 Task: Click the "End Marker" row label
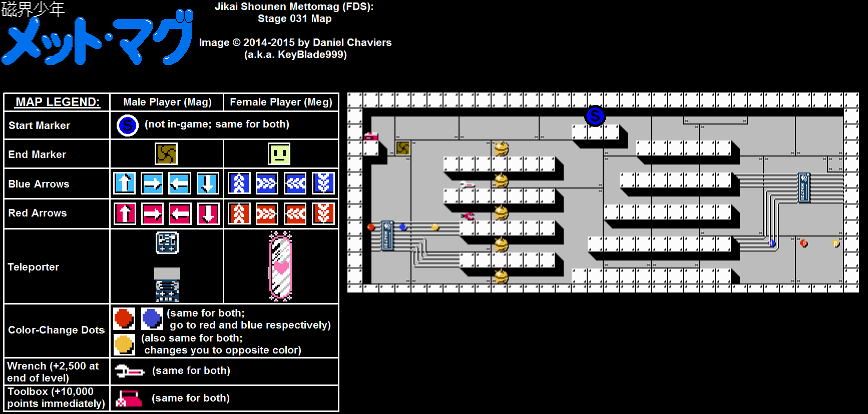37,154
